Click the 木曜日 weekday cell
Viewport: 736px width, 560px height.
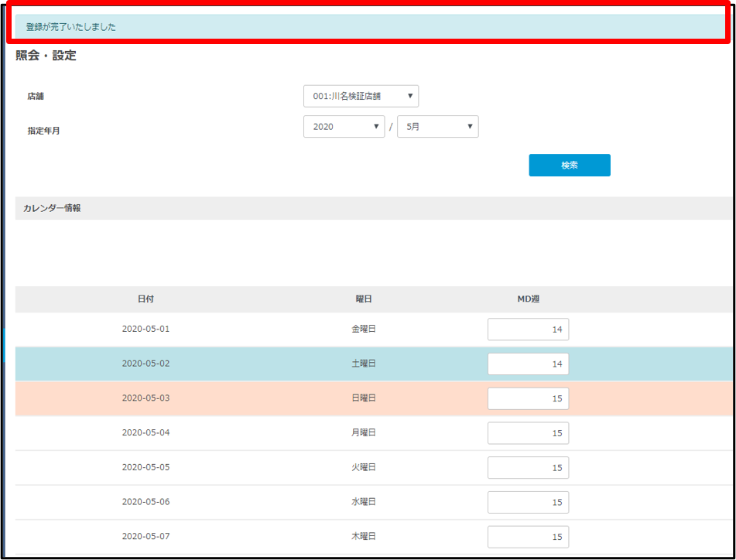coord(364,536)
